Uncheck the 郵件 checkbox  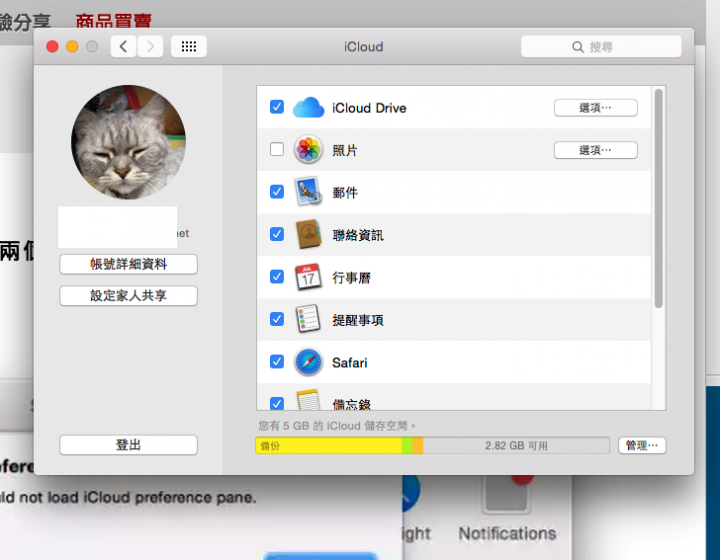coord(277,191)
